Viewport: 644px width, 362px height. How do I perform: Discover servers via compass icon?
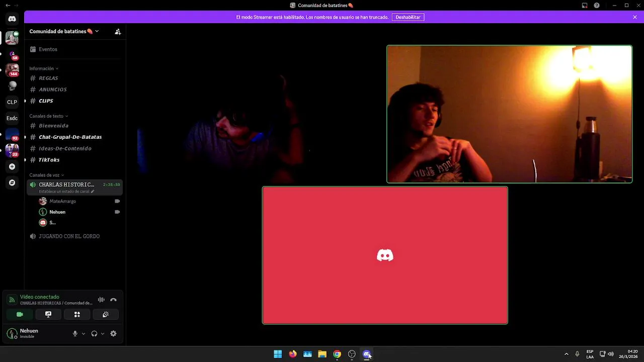(x=12, y=183)
